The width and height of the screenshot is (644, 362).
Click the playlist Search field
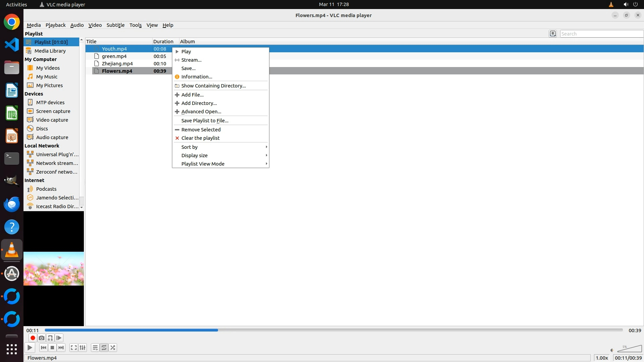(x=601, y=34)
